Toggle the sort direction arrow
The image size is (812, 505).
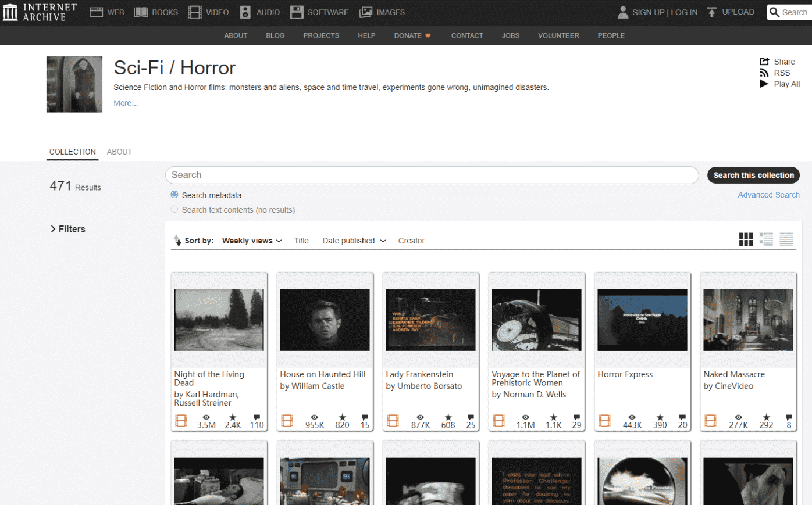[x=177, y=241]
